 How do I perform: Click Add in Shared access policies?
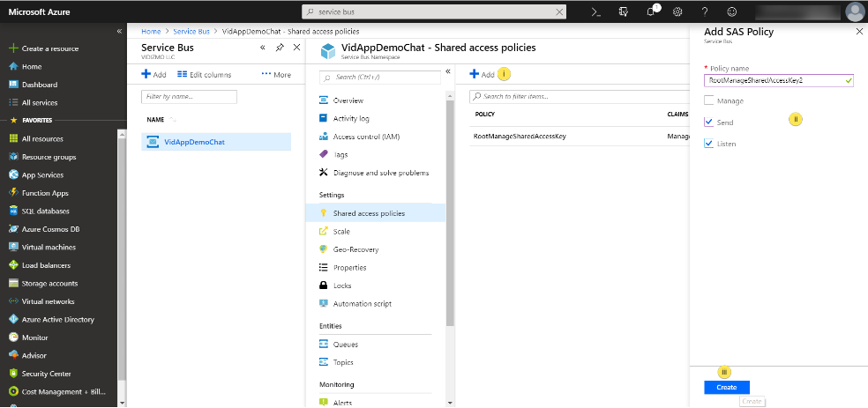482,75
